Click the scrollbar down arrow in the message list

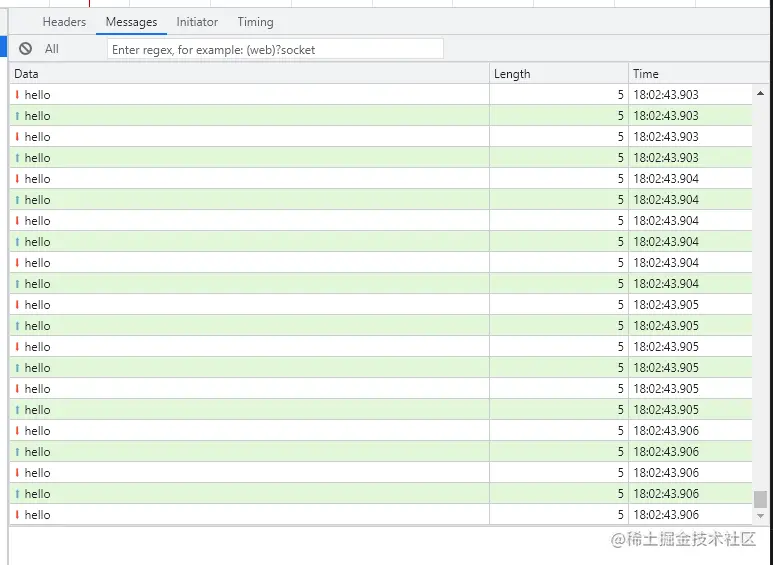tap(760, 516)
